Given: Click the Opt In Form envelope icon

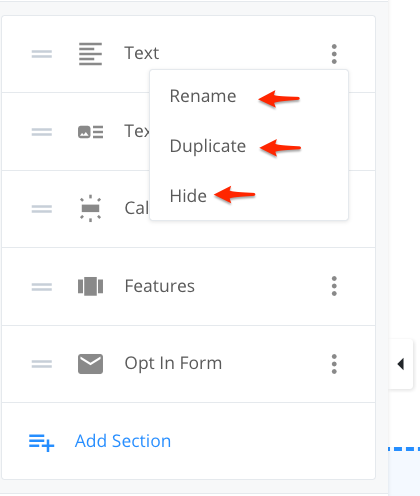Looking at the screenshot, I should [x=90, y=364].
